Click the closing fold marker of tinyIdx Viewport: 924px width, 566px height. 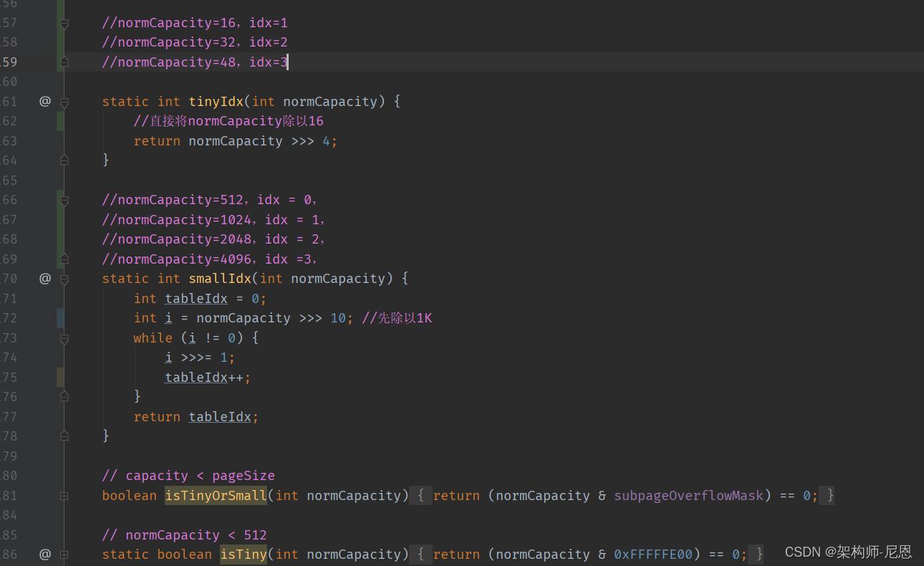pos(64,160)
